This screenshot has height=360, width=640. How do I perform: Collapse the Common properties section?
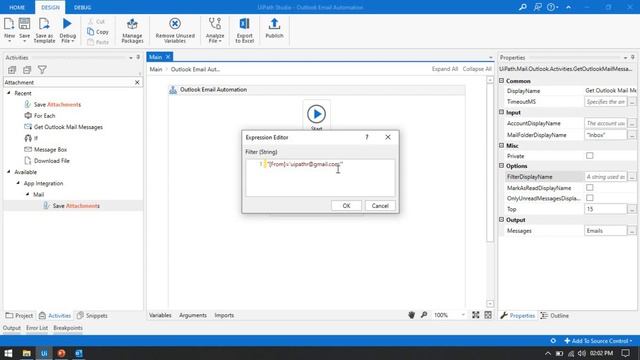pyautogui.click(x=502, y=81)
